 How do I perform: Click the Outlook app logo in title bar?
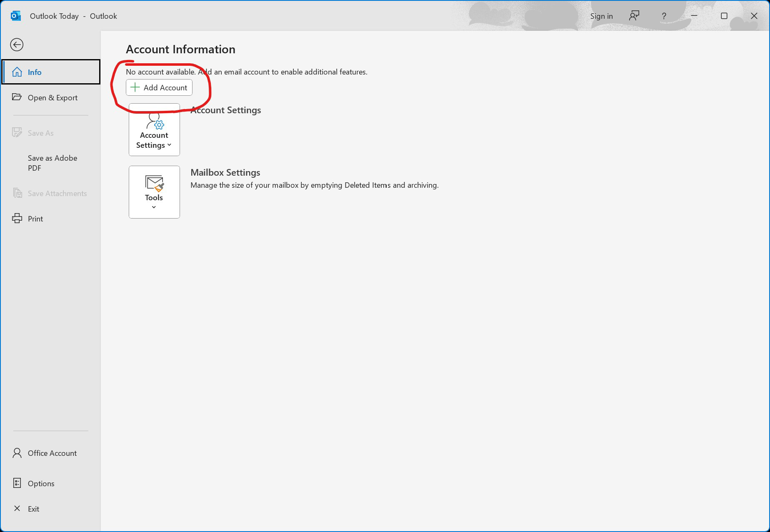point(16,16)
